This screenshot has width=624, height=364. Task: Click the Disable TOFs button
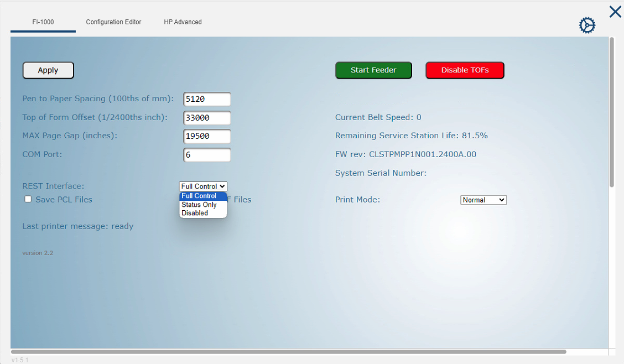click(465, 70)
